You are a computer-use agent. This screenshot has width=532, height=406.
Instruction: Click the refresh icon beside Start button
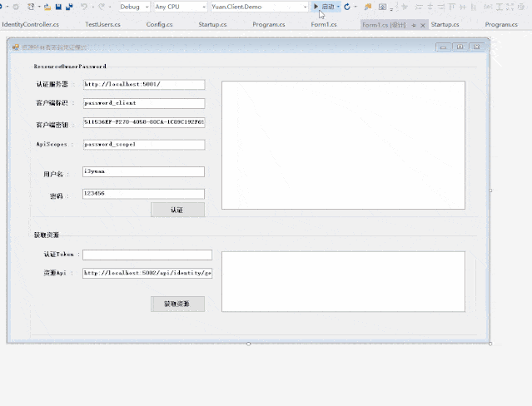click(x=346, y=7)
